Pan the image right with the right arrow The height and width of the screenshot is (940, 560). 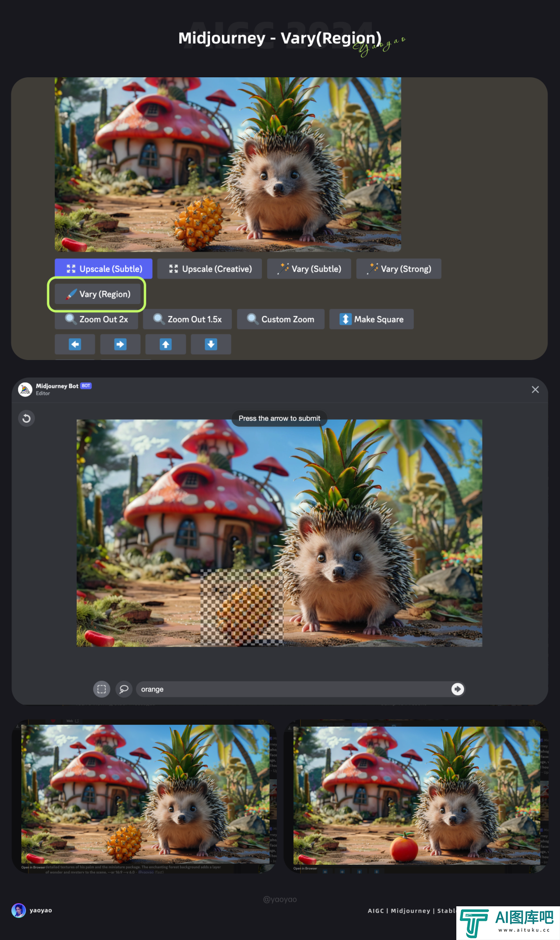click(x=120, y=344)
